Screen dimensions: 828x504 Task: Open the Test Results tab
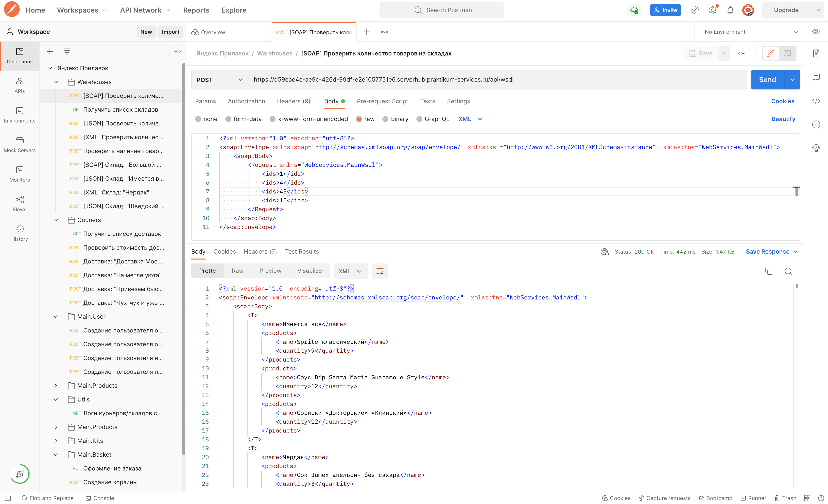(302, 252)
